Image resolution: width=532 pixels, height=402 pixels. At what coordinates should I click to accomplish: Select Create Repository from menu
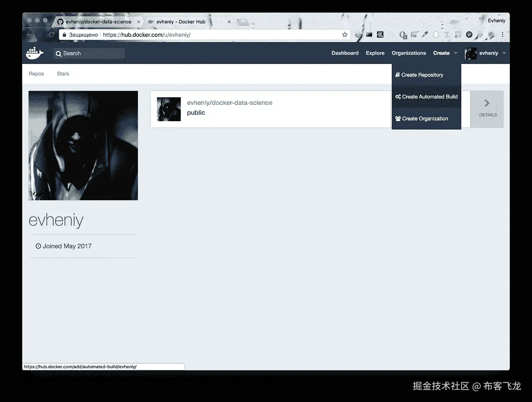pyautogui.click(x=426, y=75)
